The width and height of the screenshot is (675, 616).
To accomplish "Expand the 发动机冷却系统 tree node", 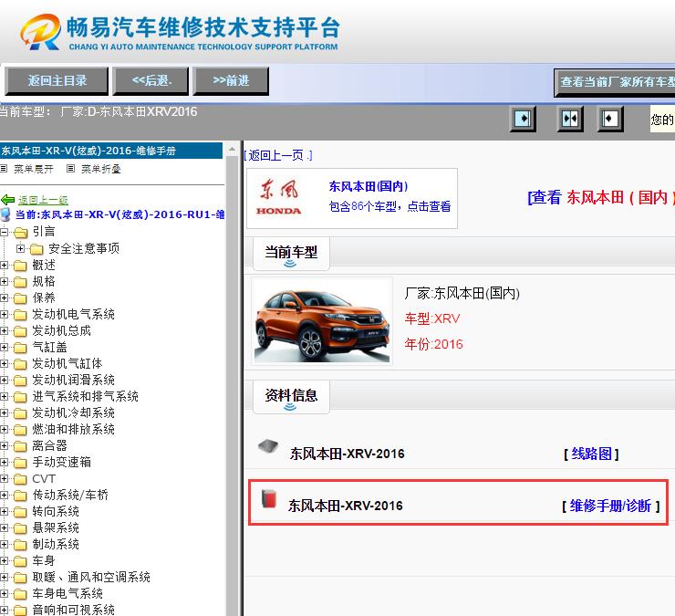I will [x=4, y=412].
